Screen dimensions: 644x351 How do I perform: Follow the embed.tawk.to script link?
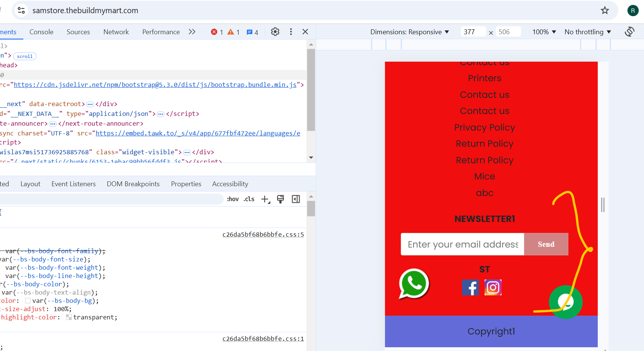[198, 134]
